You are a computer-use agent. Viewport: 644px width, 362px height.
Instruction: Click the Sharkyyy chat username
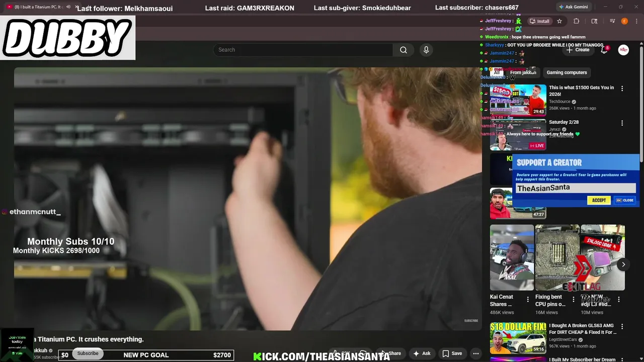tap(495, 45)
